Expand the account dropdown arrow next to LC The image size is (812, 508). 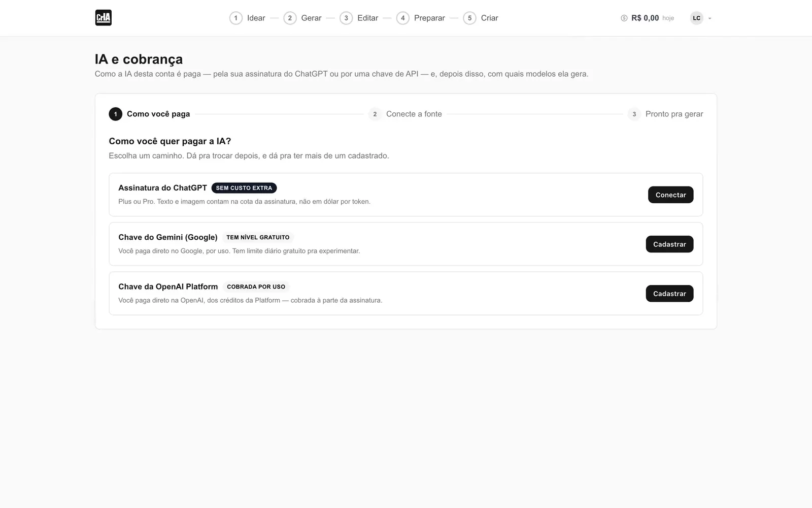(x=709, y=18)
